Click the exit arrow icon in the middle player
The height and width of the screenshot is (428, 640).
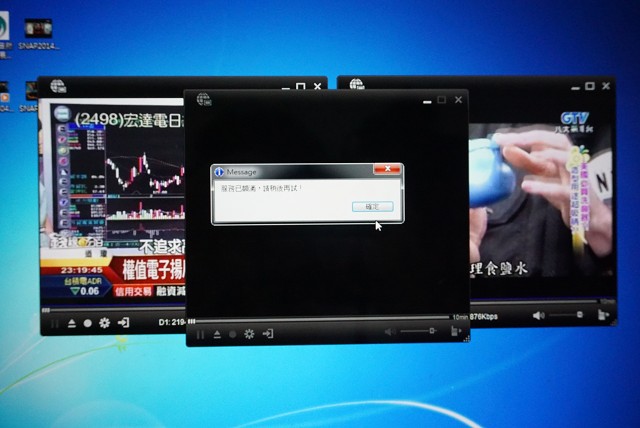coord(268,334)
